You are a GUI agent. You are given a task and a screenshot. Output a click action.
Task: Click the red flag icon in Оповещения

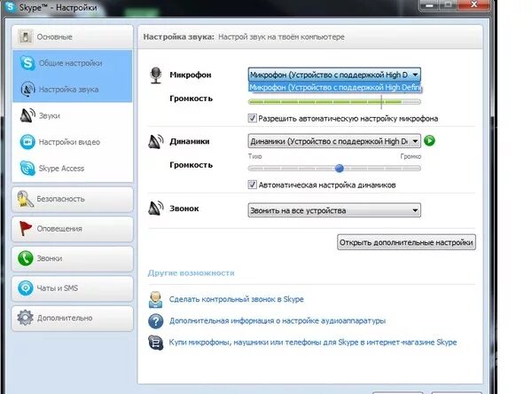click(x=25, y=229)
